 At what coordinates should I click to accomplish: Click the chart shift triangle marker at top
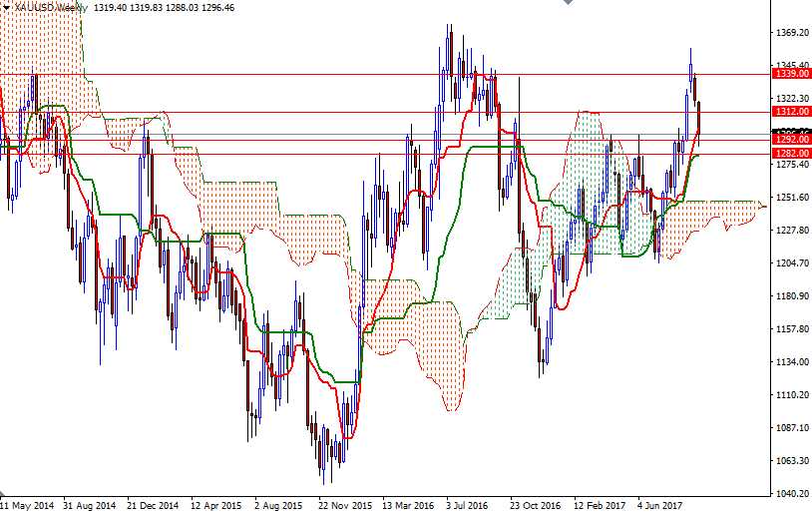568,2
